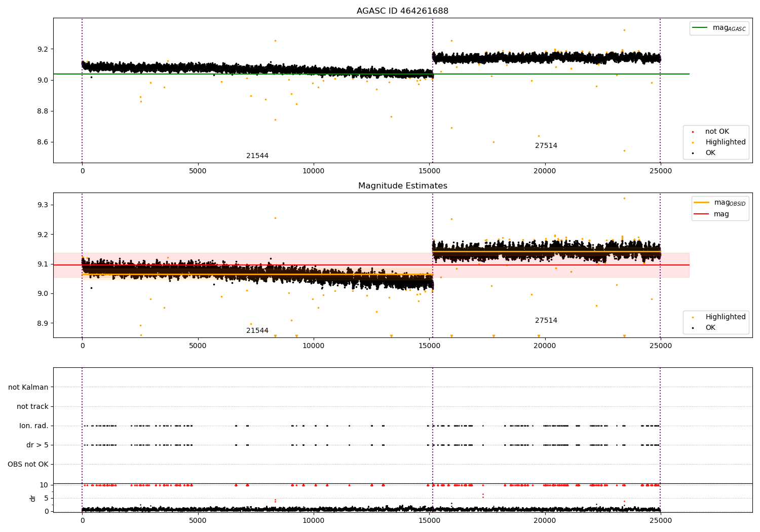760x532 pixels.
Task: Click the 'OBS not OK' row label
Action: click(28, 465)
